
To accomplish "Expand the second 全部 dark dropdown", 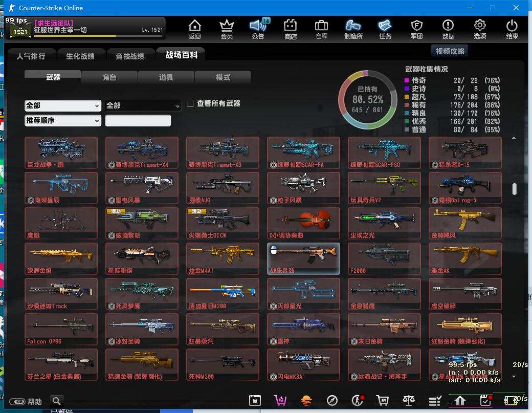I will 143,105.
